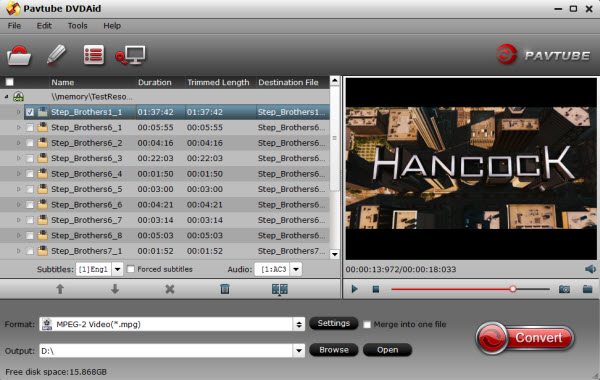Tick Merge into one file
This screenshot has width=600, height=380.
pyautogui.click(x=367, y=325)
